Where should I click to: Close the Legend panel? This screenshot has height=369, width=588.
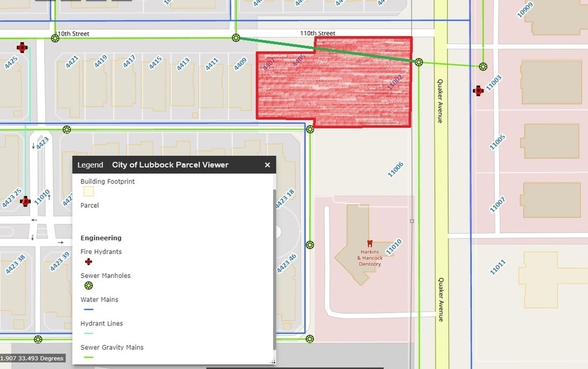click(x=267, y=165)
